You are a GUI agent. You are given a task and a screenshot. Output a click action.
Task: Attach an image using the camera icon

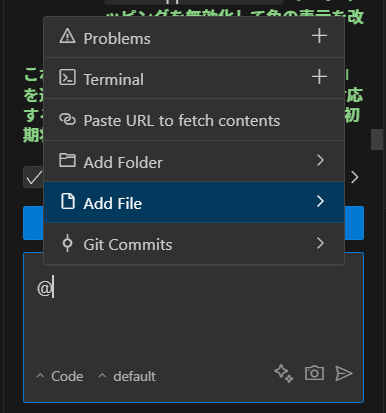(314, 373)
